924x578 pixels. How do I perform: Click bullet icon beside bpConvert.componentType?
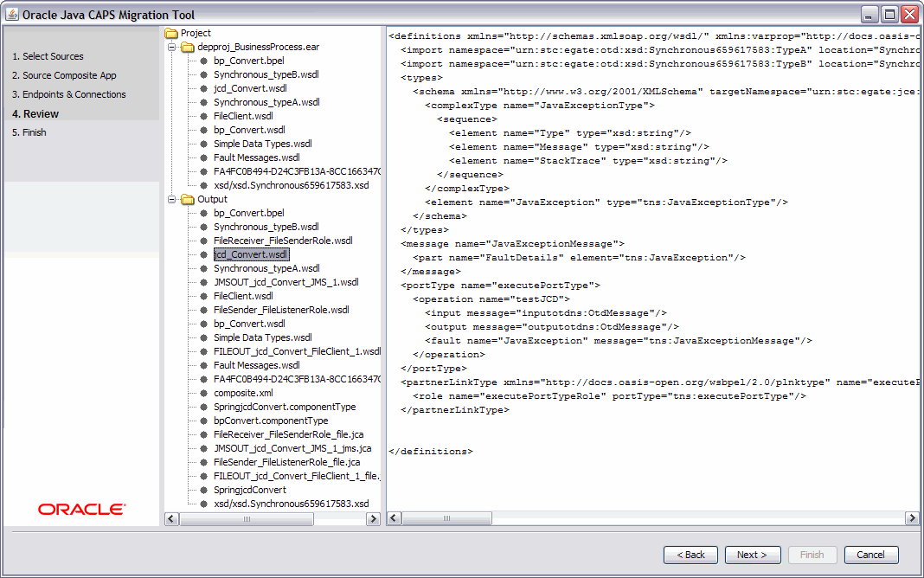(203, 421)
